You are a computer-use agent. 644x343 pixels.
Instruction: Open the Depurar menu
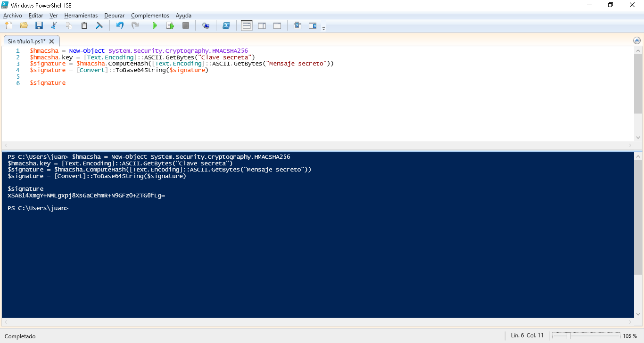(x=115, y=16)
